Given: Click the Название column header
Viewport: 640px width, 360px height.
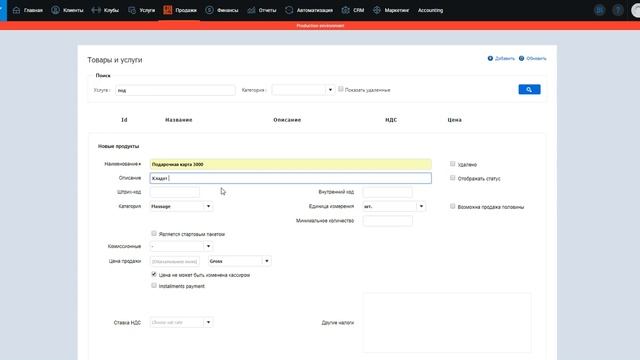Looking at the screenshot, I should [x=179, y=120].
